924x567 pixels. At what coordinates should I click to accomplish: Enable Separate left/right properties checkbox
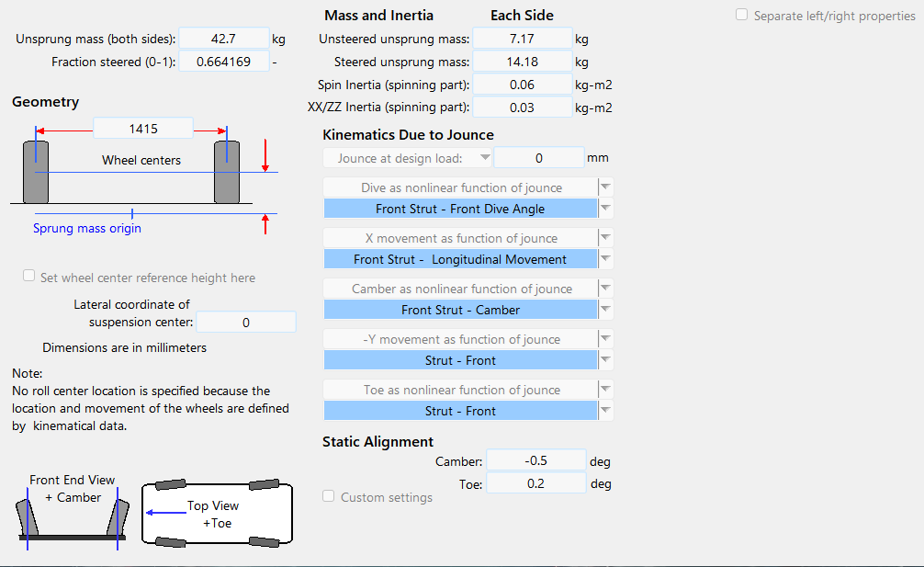click(x=742, y=16)
